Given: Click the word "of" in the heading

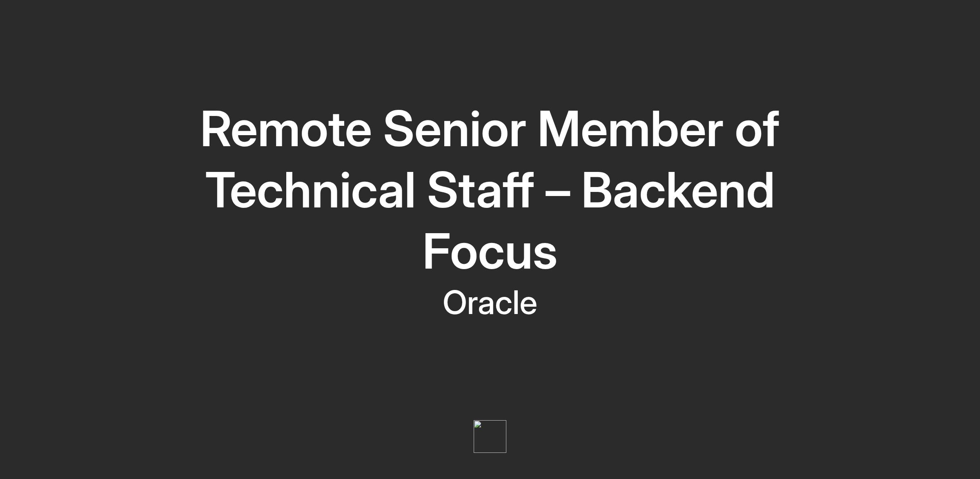Looking at the screenshot, I should pos(757,129).
